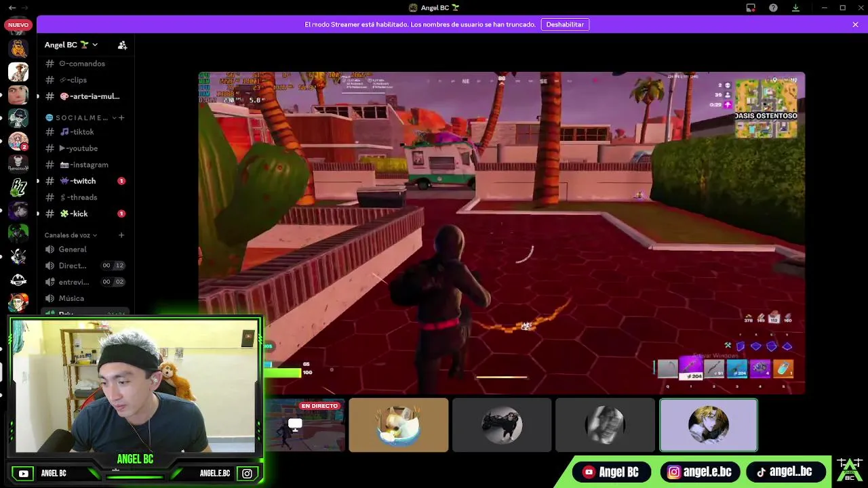868x488 pixels.
Task: Click the EN DIRECTO stream thumbnail
Action: tap(304, 425)
